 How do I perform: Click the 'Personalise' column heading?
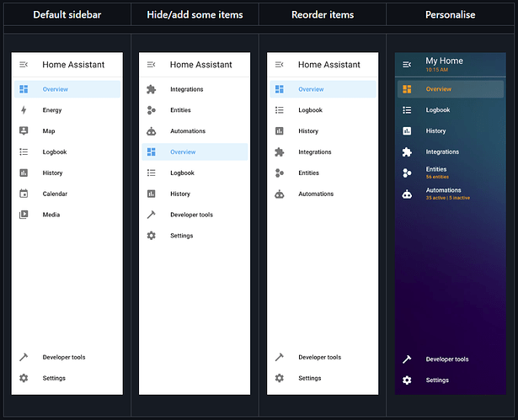[x=451, y=14]
